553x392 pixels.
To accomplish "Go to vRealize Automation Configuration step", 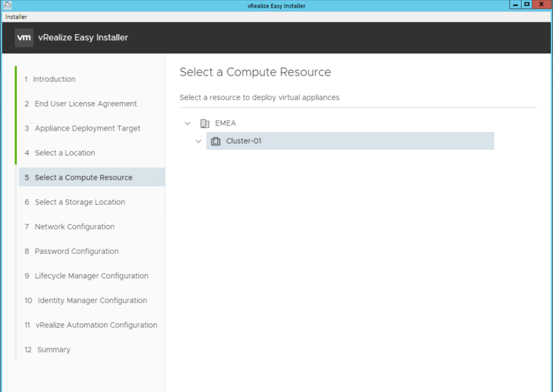I will 96,325.
